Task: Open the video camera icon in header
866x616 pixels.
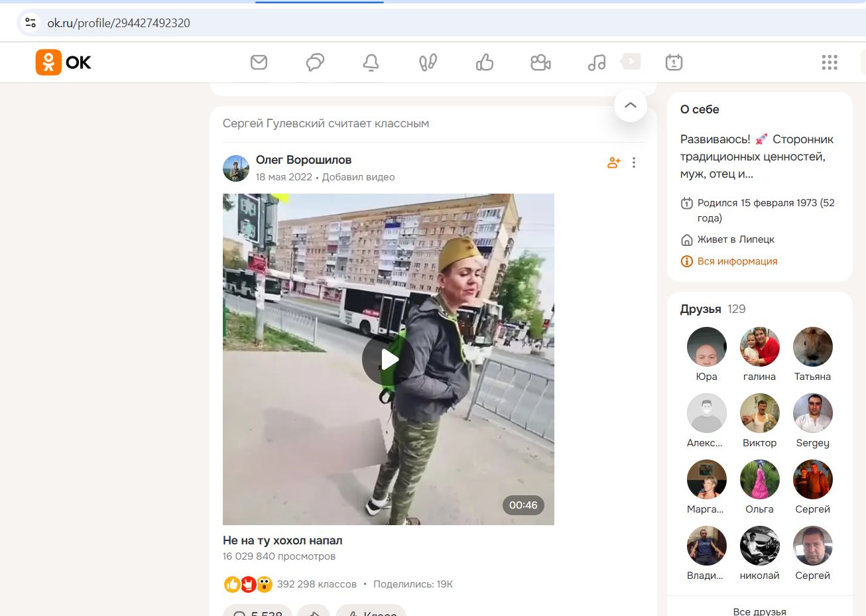Action: click(x=540, y=62)
